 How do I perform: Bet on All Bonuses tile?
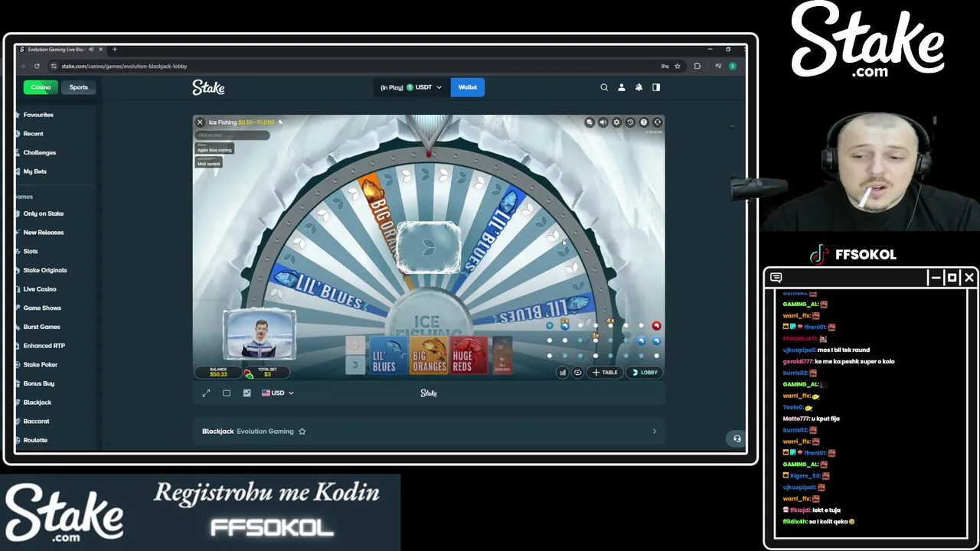502,356
